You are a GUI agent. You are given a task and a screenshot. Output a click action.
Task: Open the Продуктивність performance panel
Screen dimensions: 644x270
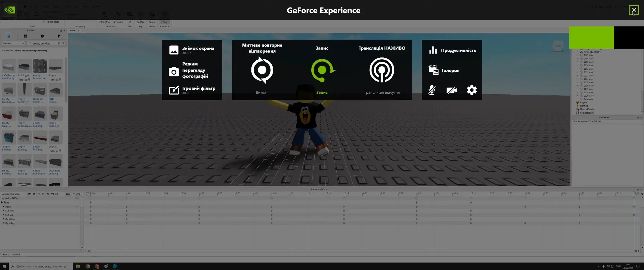452,50
